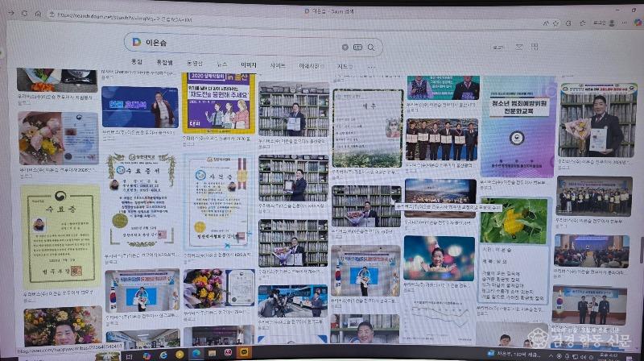
Task: Expand the more categories ellipsis menu
Action: (371, 67)
